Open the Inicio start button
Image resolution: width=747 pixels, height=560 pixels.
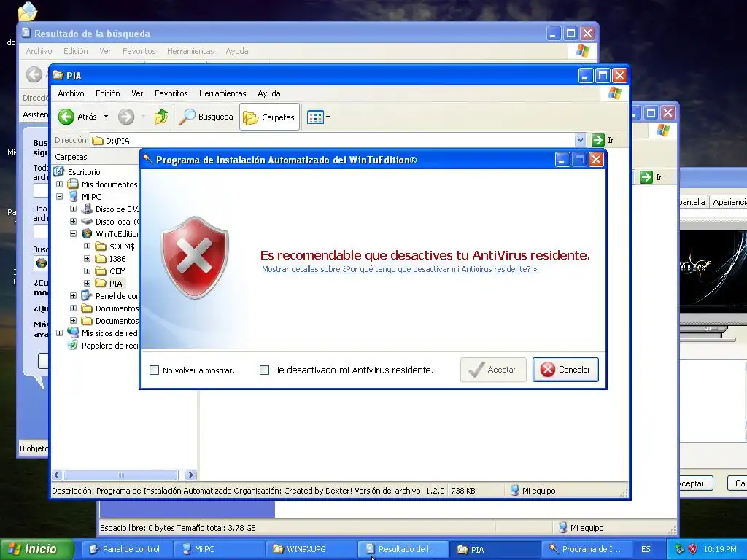tap(36, 549)
